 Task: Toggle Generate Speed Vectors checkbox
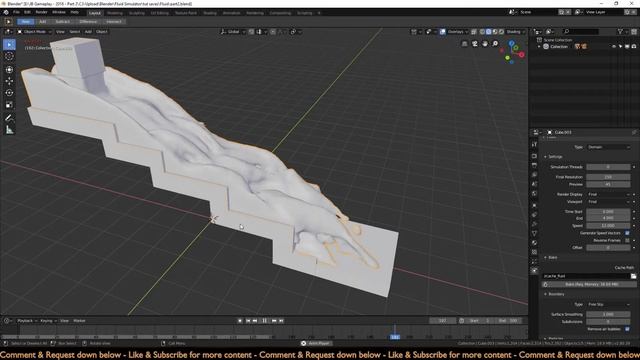[x=627, y=233]
